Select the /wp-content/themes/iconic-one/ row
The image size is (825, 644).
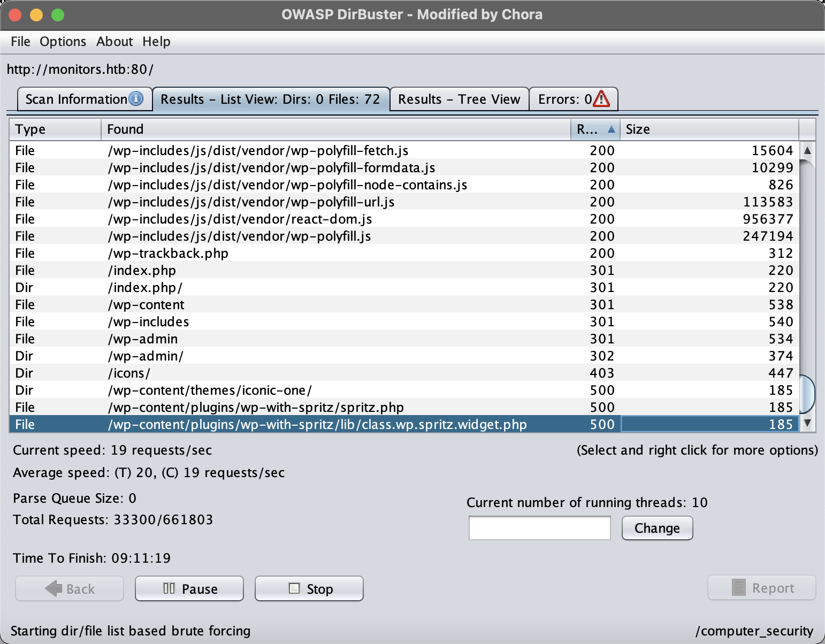(404, 390)
